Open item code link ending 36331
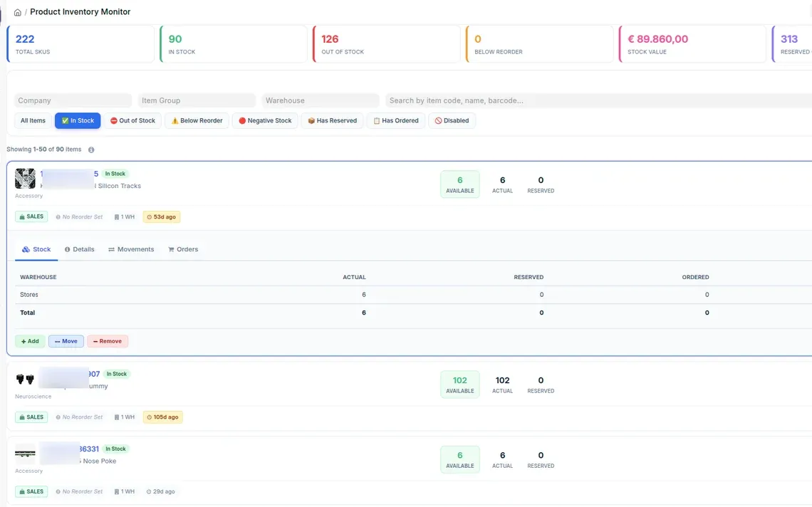 tap(88, 449)
